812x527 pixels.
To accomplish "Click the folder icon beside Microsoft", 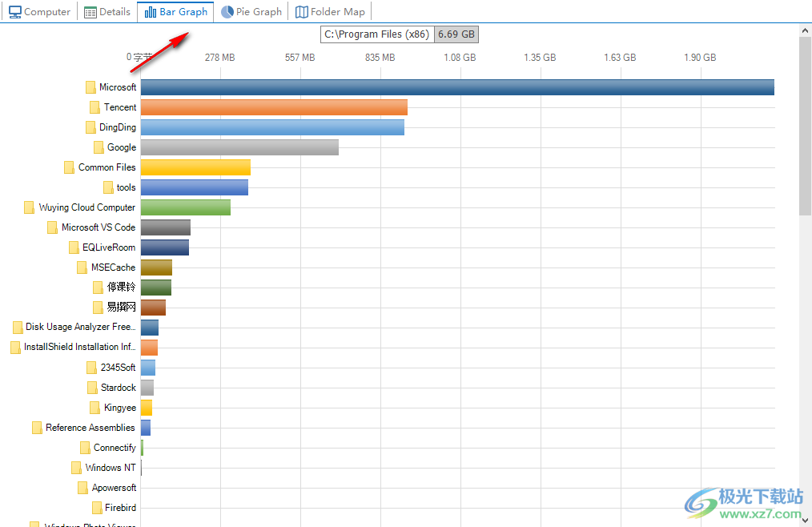I will [90, 87].
